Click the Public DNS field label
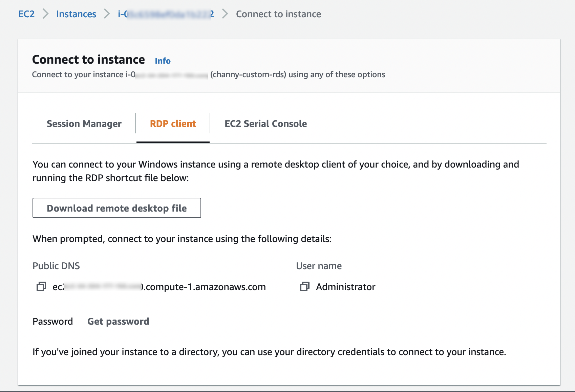This screenshot has width=575, height=392. 56,266
